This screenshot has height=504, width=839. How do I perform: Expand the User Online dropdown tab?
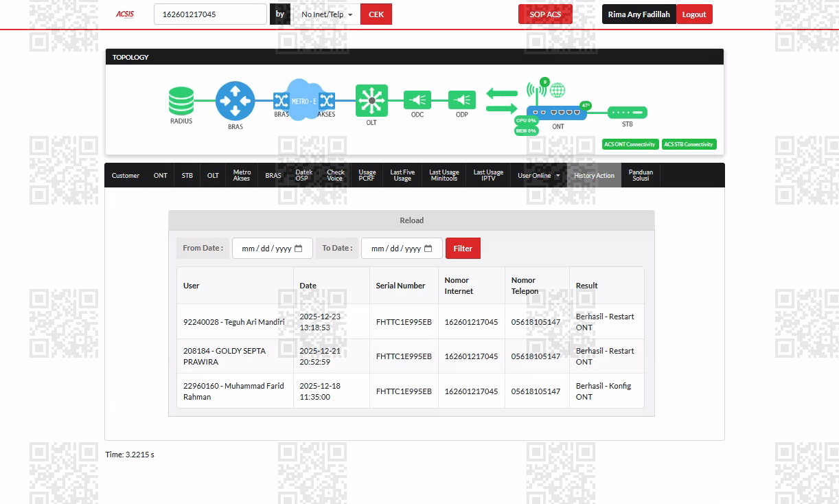538,176
